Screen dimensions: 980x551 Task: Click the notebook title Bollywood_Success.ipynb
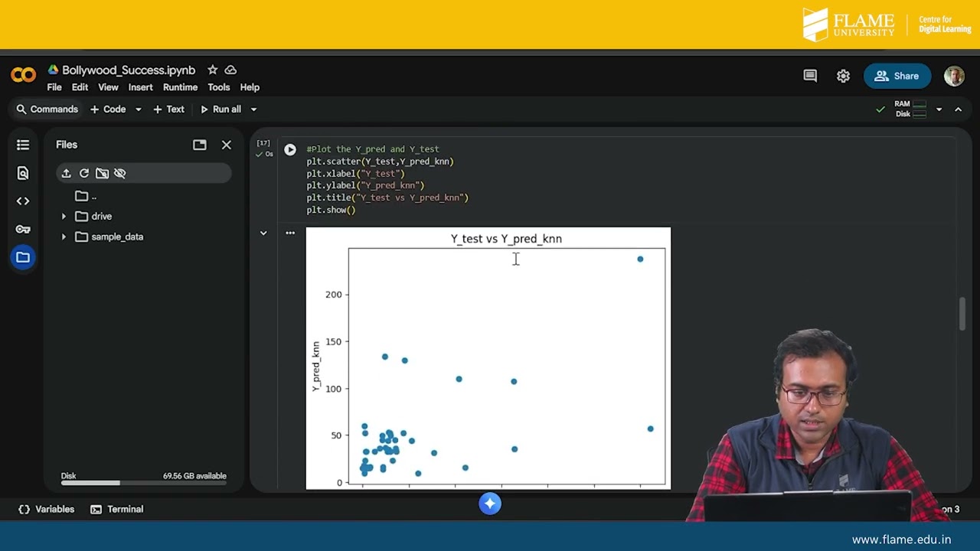click(129, 70)
